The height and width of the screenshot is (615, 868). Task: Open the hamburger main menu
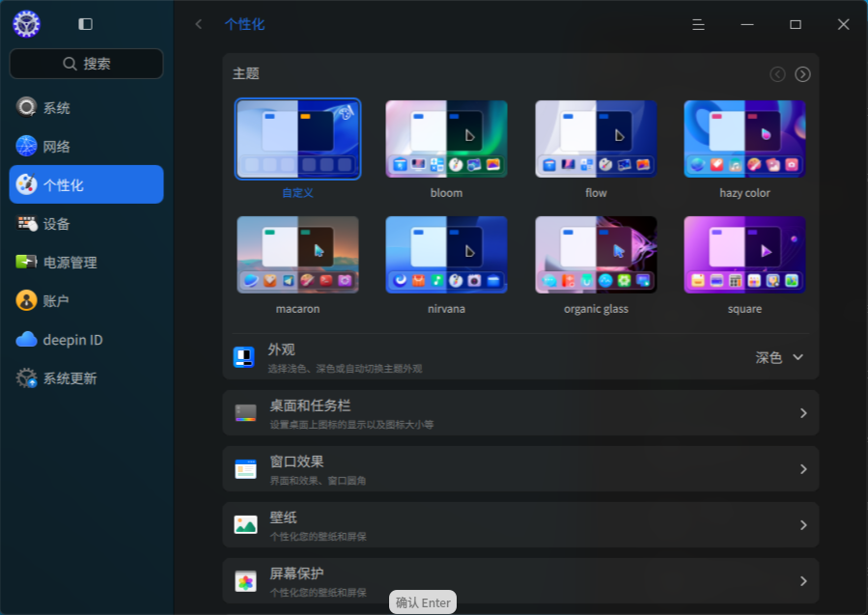point(699,24)
